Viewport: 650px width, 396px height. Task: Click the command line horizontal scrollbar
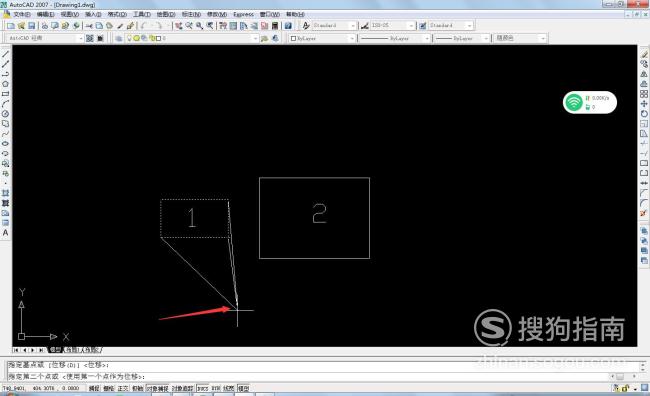(x=624, y=377)
